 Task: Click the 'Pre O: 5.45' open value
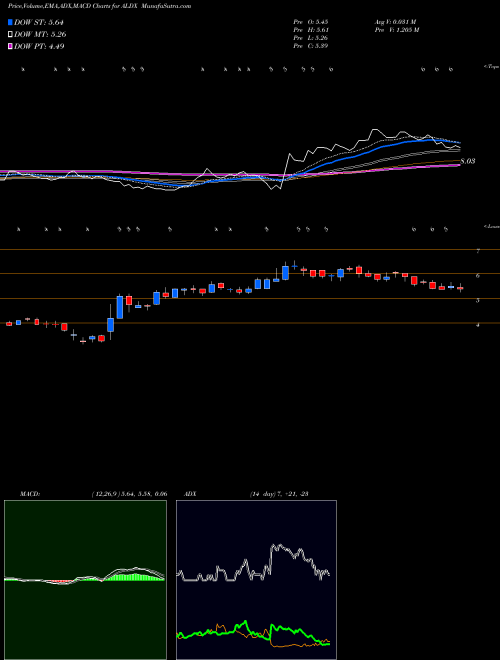coord(311,21)
